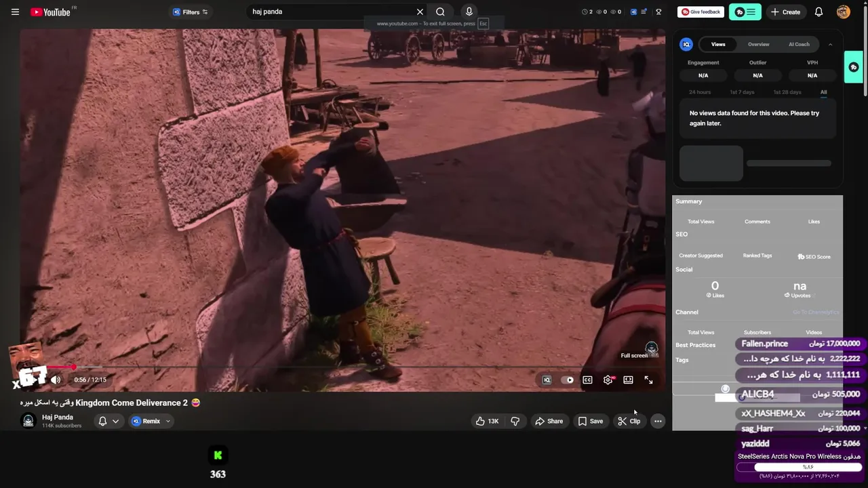Run search with the magnifier button
Image resolution: width=868 pixels, height=488 pixels.
(x=440, y=12)
